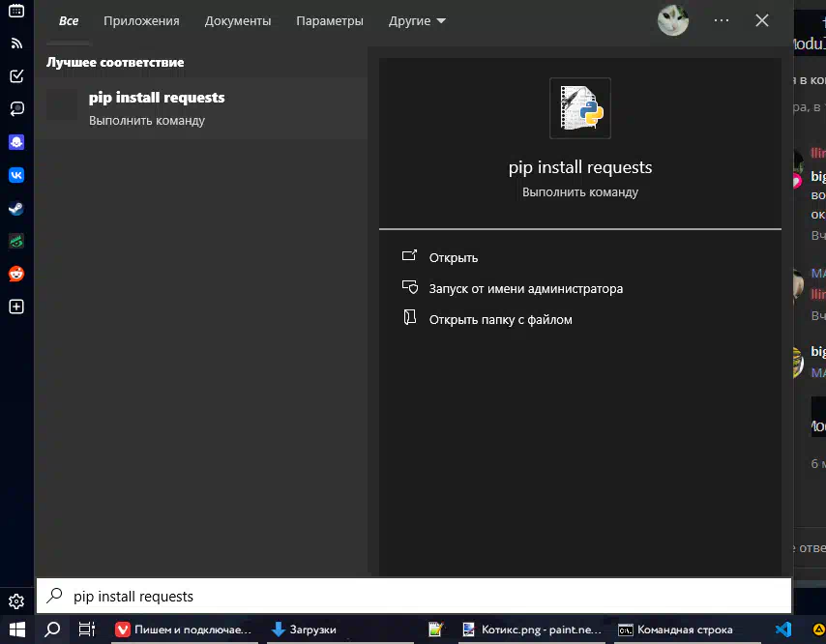Open the green eye web panel icon

(16, 241)
